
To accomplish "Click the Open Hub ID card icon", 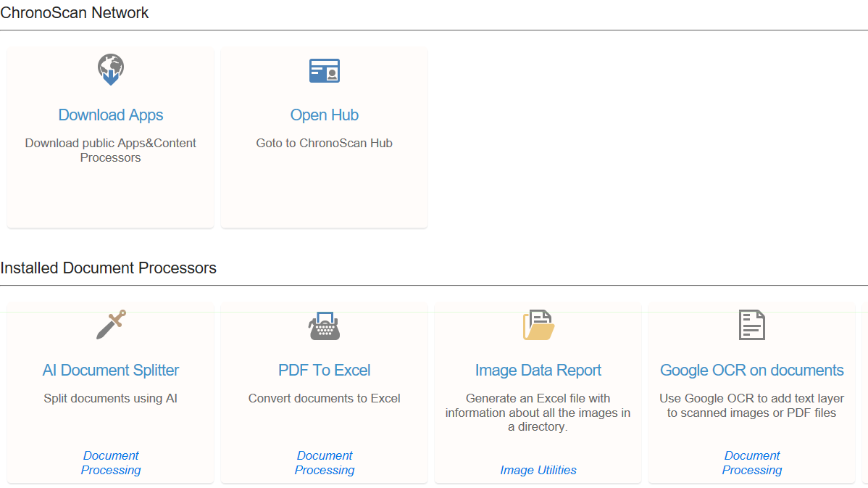I will pyautogui.click(x=325, y=70).
